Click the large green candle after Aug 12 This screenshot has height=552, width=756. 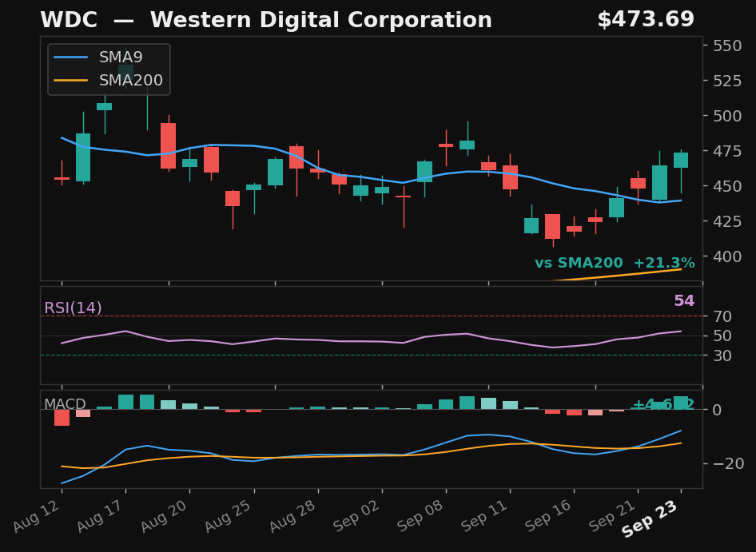(x=83, y=157)
